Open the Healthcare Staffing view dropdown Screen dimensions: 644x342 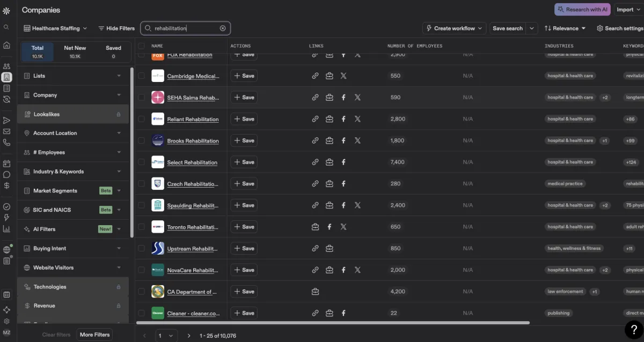(x=55, y=28)
